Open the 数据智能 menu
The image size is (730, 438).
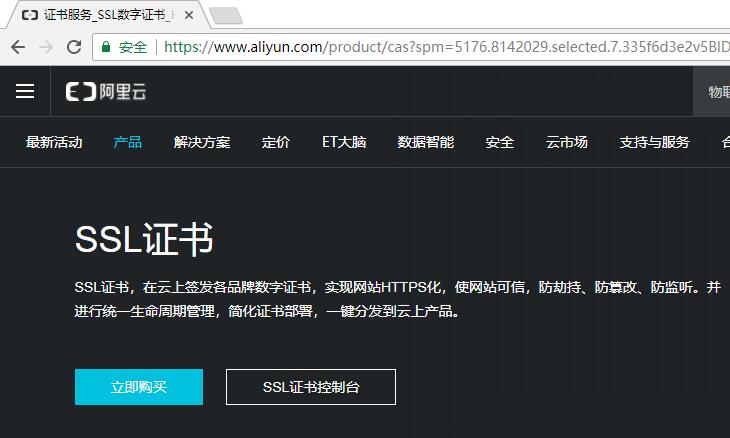click(x=426, y=142)
